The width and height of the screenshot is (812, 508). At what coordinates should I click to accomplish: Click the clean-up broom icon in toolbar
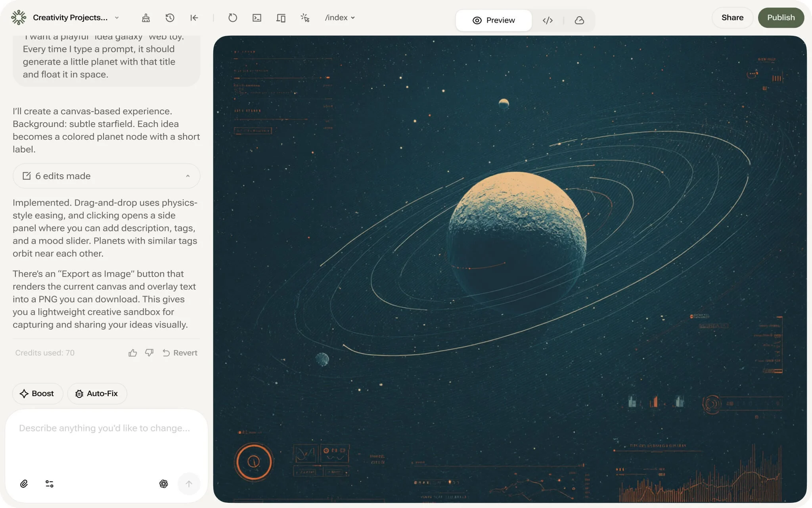click(x=146, y=18)
